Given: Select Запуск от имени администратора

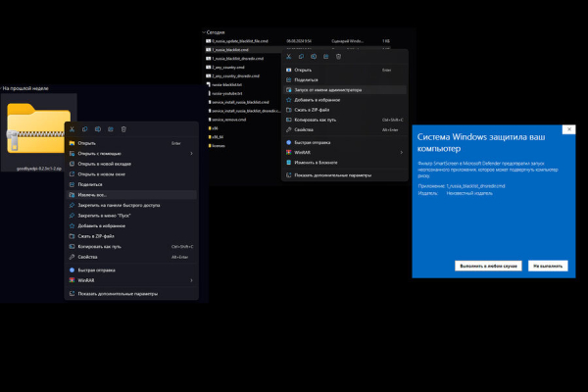Looking at the screenshot, I should (345, 90).
